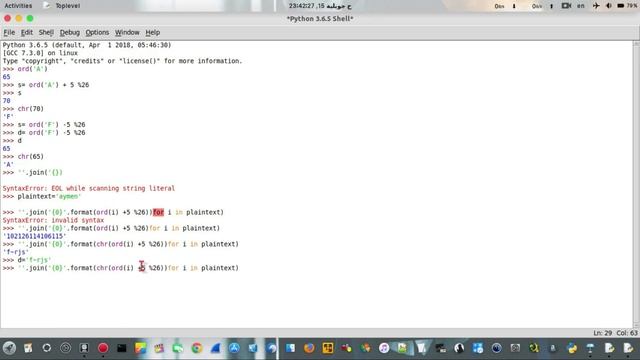Open the black terminal icon in dock
The height and width of the screenshot is (360, 640).
click(x=122, y=348)
